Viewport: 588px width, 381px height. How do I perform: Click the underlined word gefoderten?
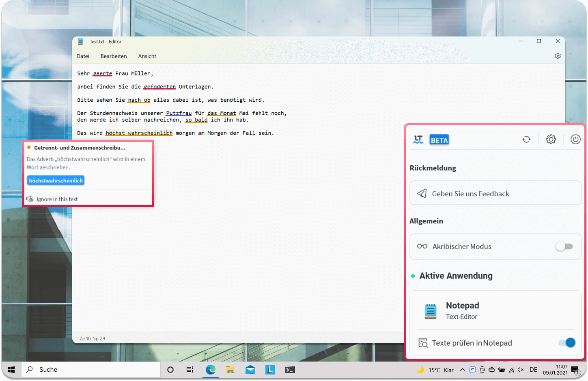(160, 87)
